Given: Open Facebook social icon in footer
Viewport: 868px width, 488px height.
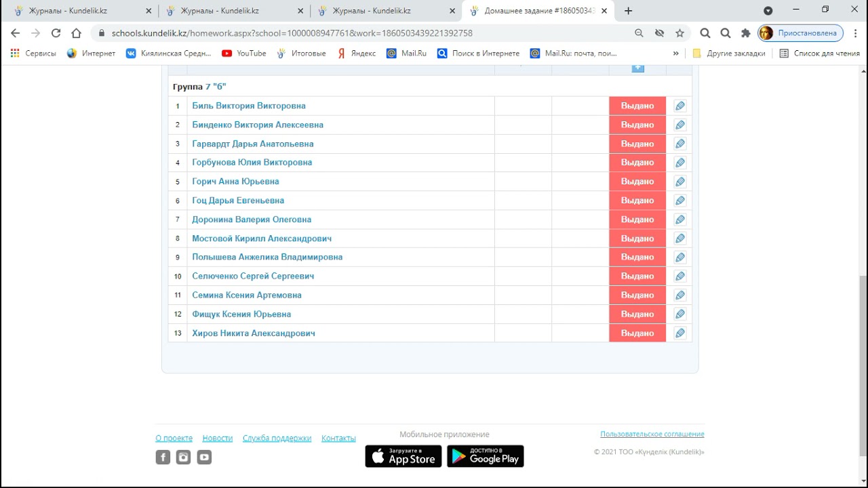Looking at the screenshot, I should click(x=163, y=457).
